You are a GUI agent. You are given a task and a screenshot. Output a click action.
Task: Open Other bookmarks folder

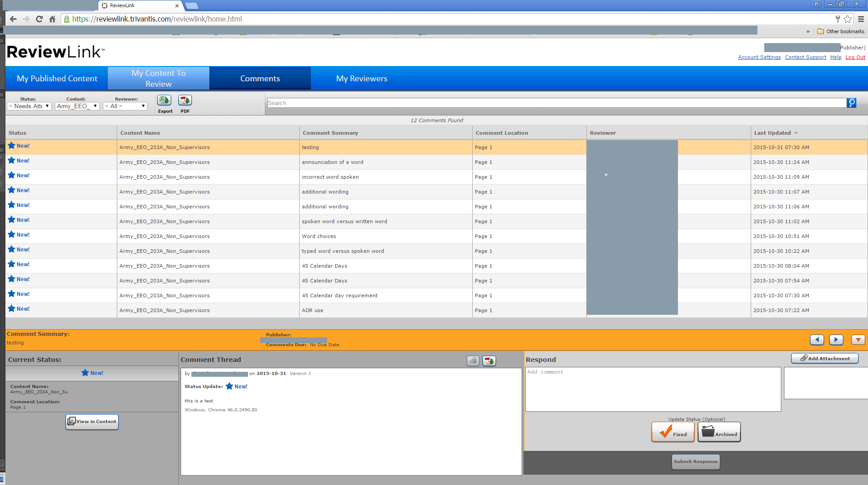pyautogui.click(x=841, y=31)
